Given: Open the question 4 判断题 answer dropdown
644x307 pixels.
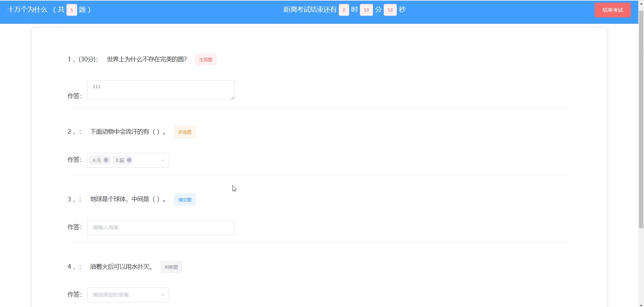Looking at the screenshot, I should (x=128, y=295).
